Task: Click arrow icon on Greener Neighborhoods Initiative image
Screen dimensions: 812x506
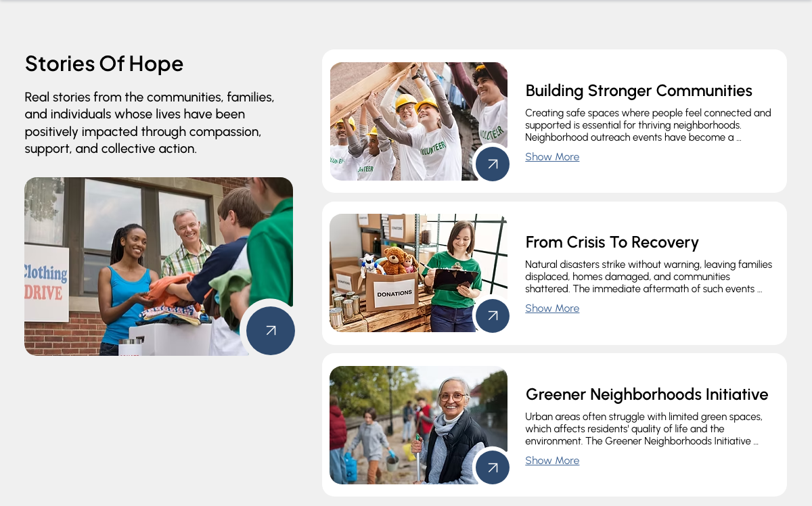Action: [x=493, y=467]
